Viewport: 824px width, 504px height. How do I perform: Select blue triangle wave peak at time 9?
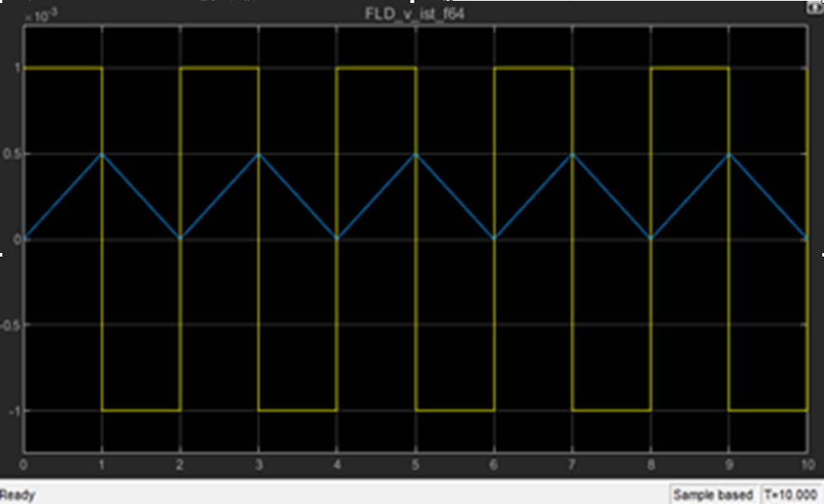click(x=728, y=154)
